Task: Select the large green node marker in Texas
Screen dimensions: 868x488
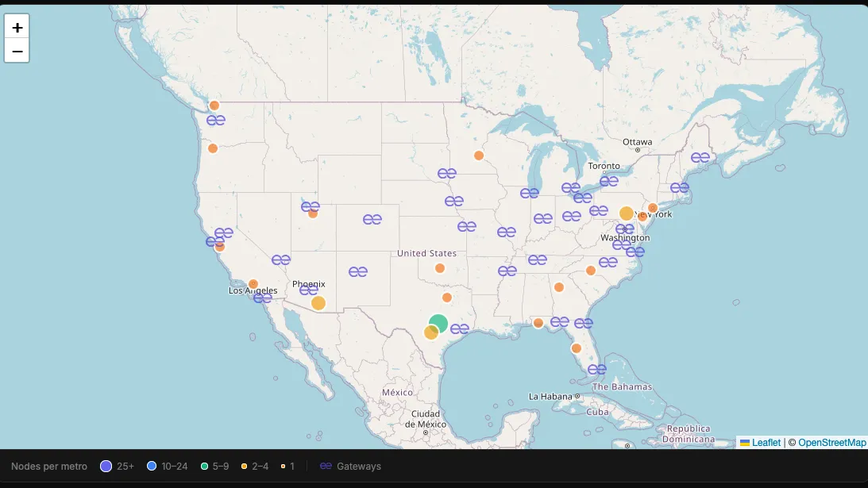Action: point(438,323)
